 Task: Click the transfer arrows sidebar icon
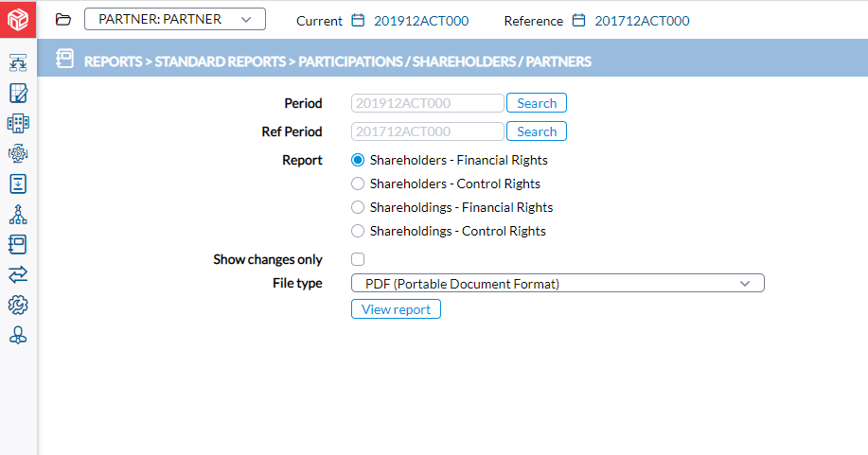[18, 274]
